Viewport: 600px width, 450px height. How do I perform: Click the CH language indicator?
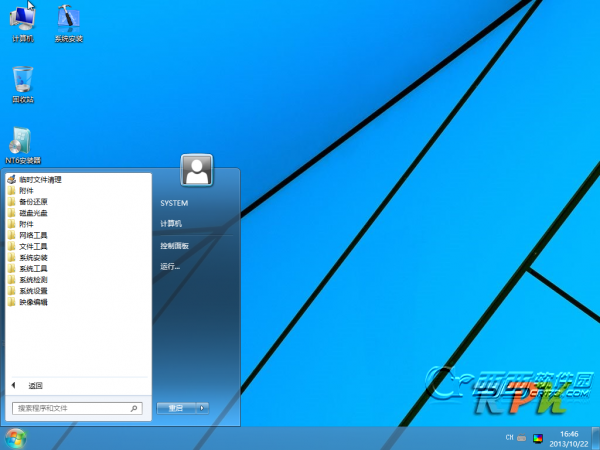(509, 437)
